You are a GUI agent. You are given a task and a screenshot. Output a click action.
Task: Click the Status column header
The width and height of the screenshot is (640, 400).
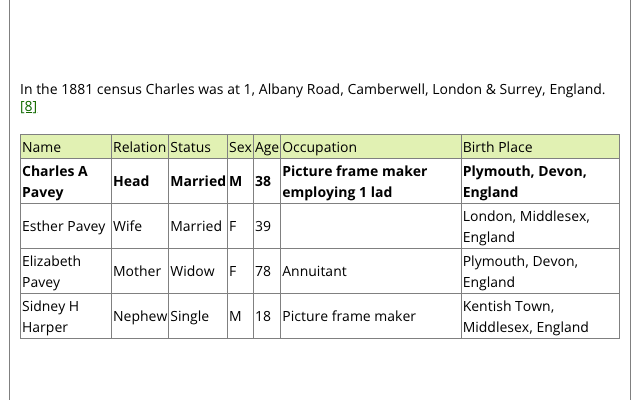tap(198, 147)
